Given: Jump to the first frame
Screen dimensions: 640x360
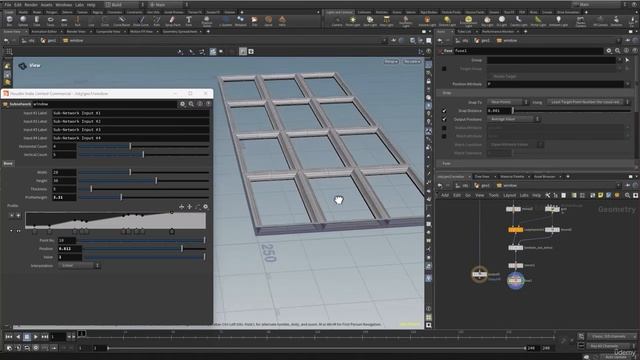Looking at the screenshot, I should pos(9,337).
